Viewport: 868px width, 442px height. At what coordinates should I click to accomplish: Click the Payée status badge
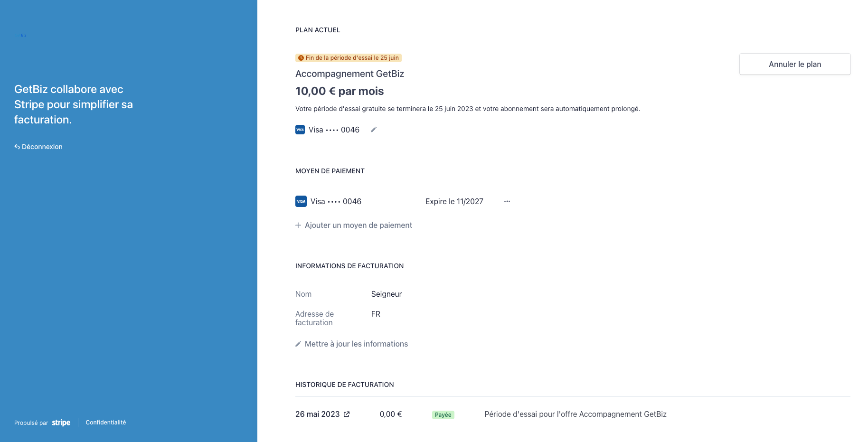pyautogui.click(x=443, y=415)
